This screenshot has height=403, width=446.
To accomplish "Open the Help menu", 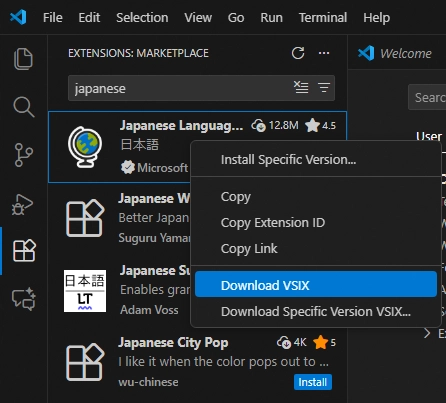I will pos(377,17).
